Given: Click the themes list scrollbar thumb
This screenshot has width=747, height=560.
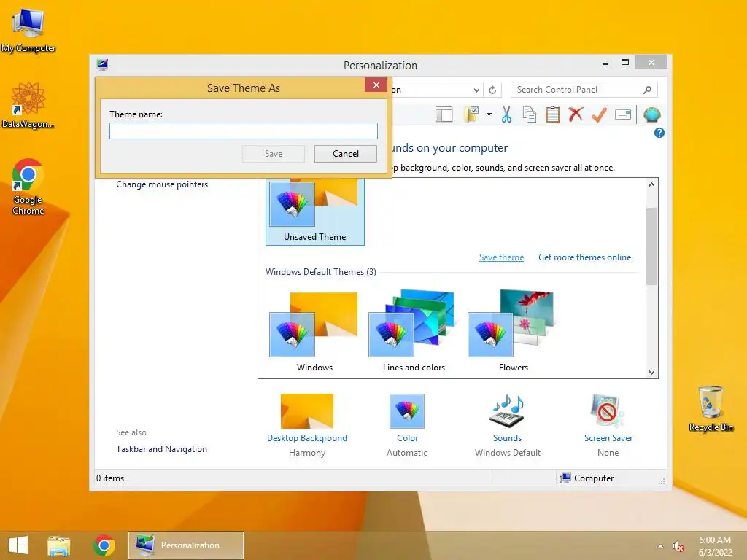Looking at the screenshot, I should (651, 246).
